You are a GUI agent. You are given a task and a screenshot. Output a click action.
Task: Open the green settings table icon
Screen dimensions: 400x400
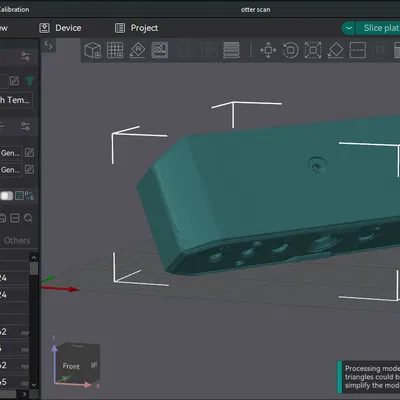[x=19, y=196]
